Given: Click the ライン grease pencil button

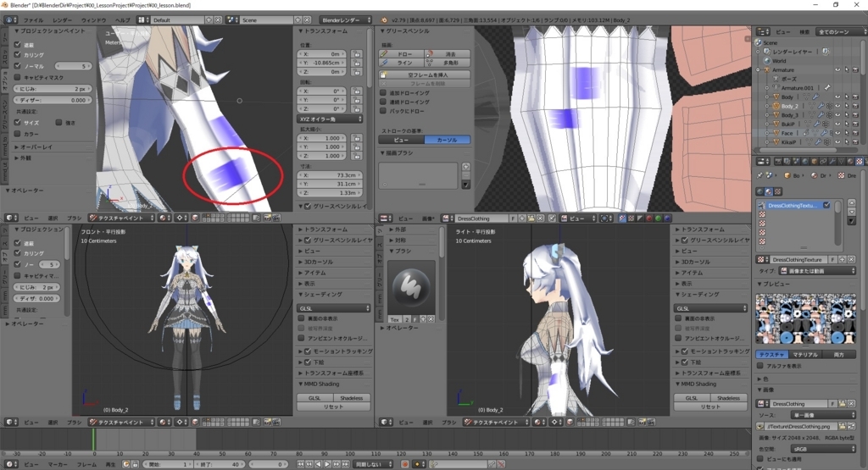Looking at the screenshot, I should pos(402,63).
